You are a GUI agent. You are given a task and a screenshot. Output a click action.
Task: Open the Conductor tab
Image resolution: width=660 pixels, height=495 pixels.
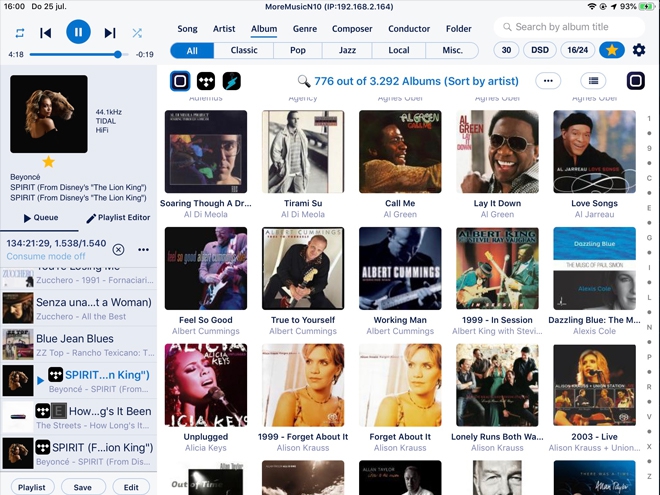click(x=409, y=29)
